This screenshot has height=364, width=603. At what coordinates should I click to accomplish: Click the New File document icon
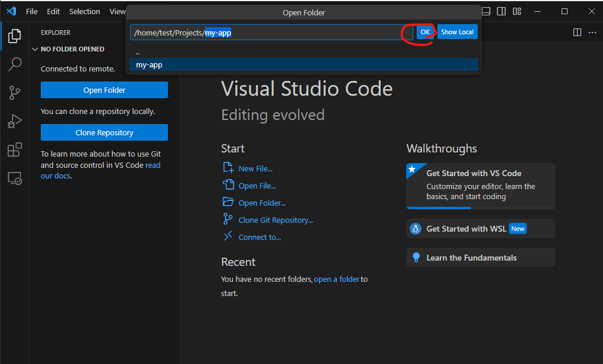click(x=228, y=168)
